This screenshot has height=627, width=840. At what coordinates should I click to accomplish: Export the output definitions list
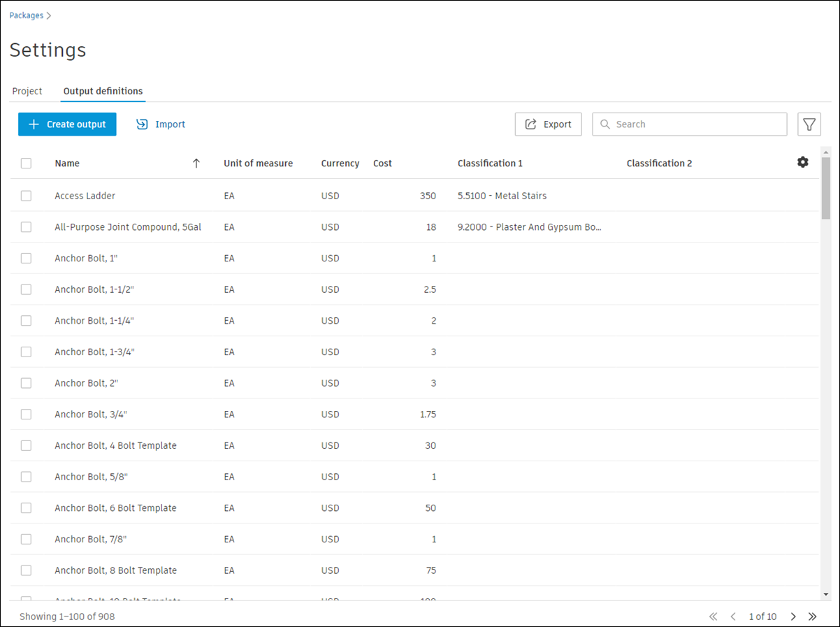click(x=548, y=124)
